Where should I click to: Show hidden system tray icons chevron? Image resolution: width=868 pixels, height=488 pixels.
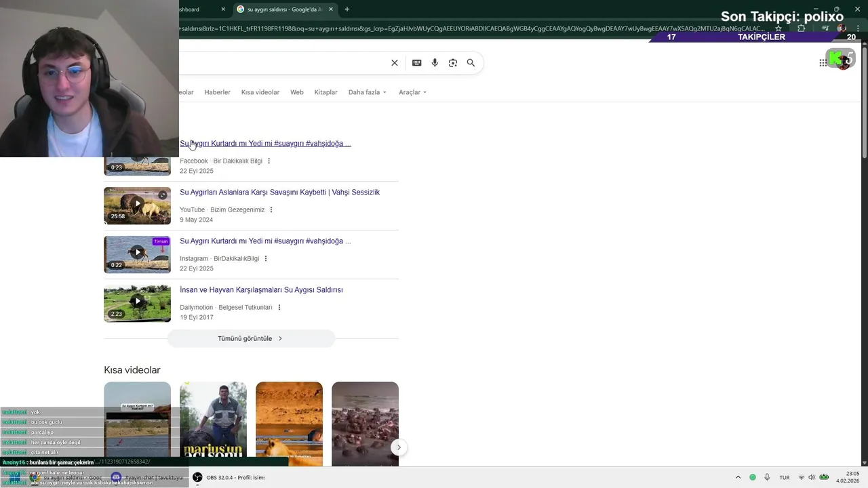click(738, 477)
